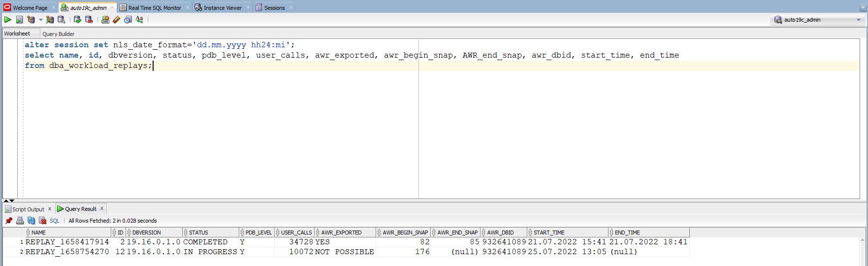Image resolution: width=868 pixels, height=266 pixels.
Task: Click the delete row icon in results
Action: pos(42,221)
